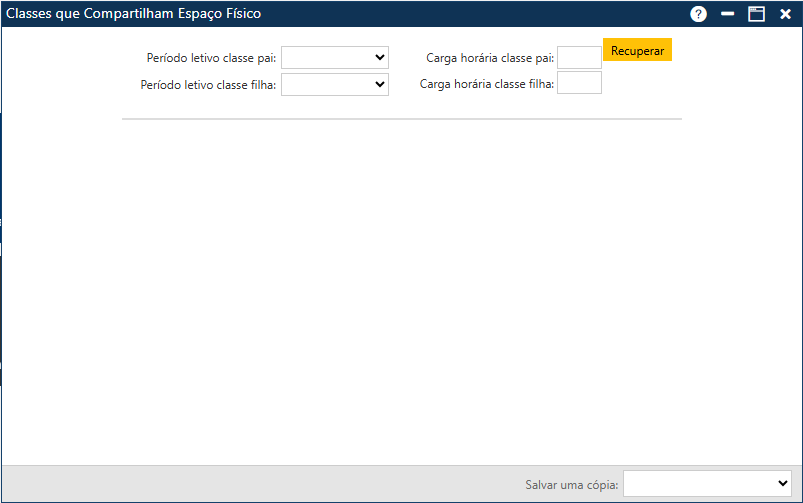Click the Carga horária classe filha label
The width and height of the screenshot is (803, 503).
[x=486, y=85]
